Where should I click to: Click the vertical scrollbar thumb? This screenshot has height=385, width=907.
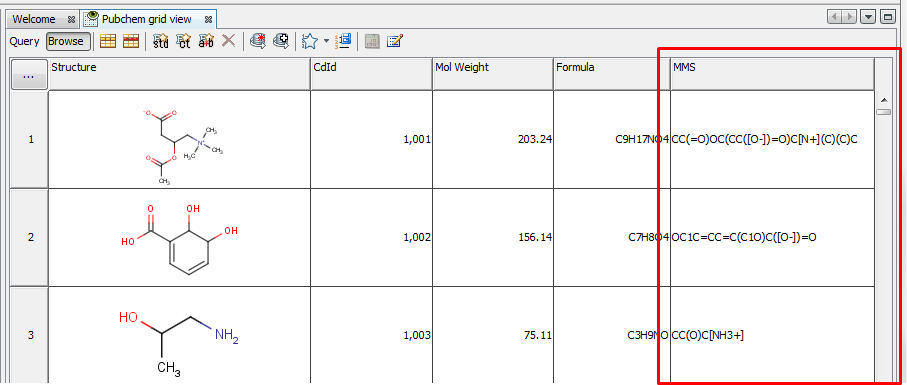click(x=883, y=112)
